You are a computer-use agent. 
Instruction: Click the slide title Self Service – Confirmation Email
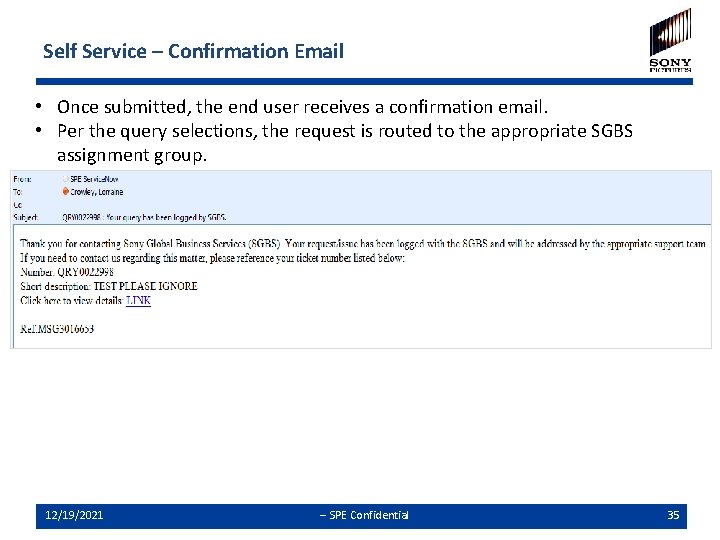tap(193, 51)
